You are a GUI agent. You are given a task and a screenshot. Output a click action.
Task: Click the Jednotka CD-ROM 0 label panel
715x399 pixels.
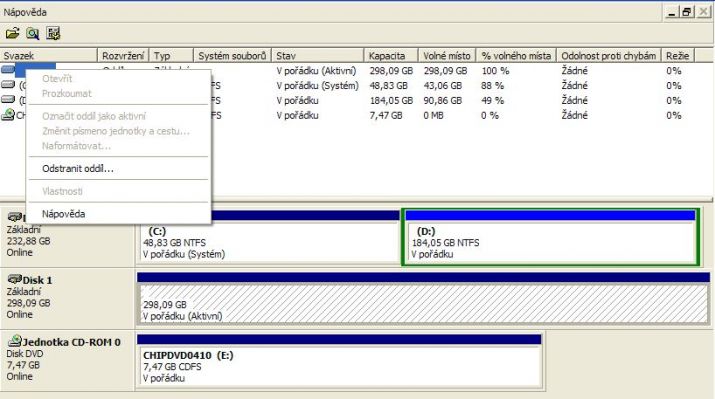67,360
